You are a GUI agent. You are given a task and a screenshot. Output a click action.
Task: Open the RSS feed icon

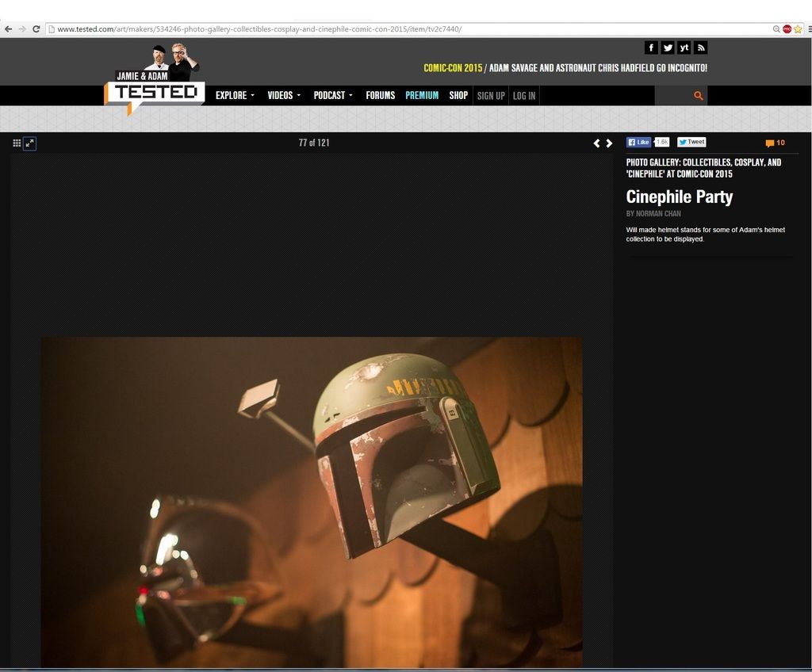pos(701,48)
